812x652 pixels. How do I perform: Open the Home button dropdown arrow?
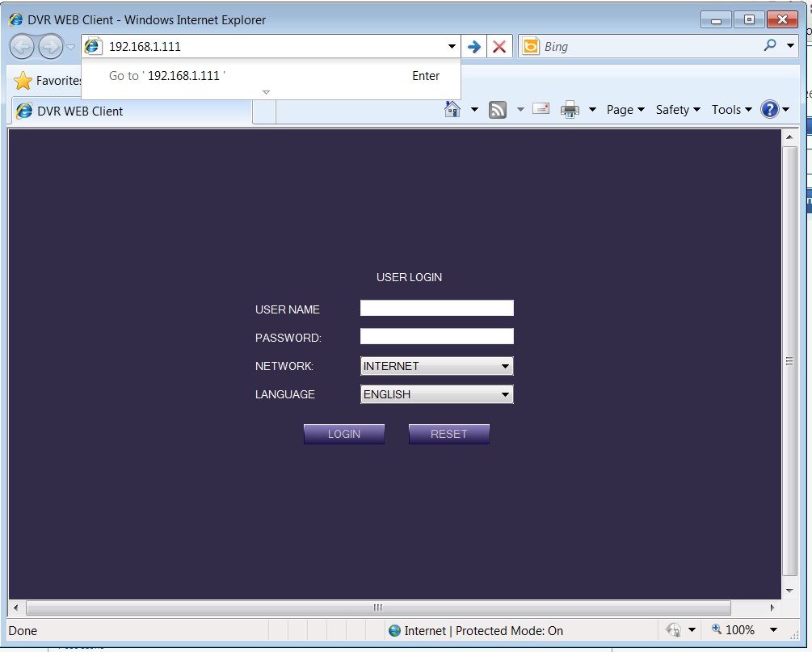tap(474, 109)
